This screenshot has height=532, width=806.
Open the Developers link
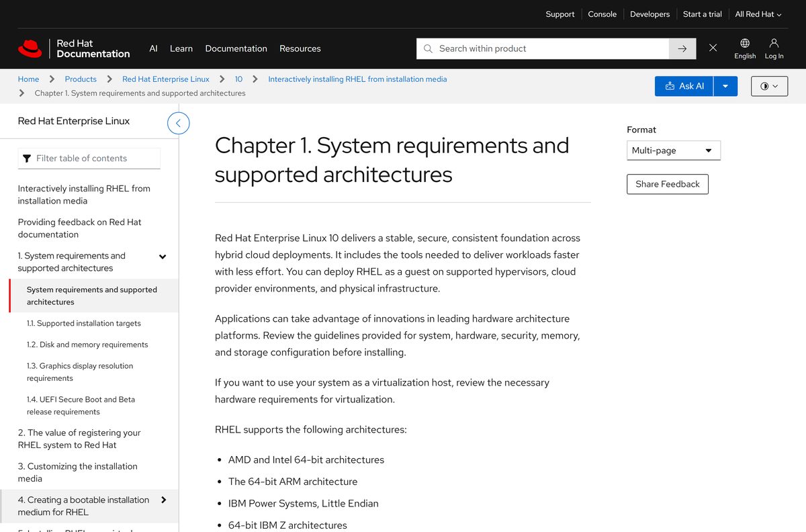pyautogui.click(x=650, y=14)
